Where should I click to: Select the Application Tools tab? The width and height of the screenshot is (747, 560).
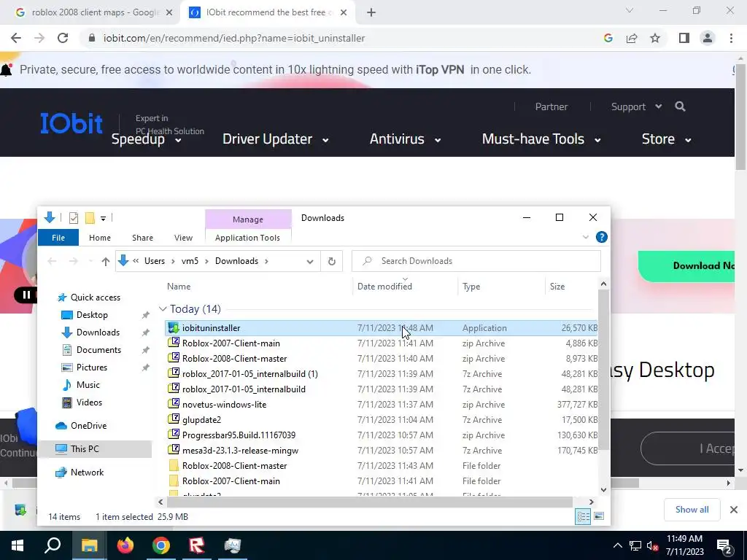click(x=248, y=238)
